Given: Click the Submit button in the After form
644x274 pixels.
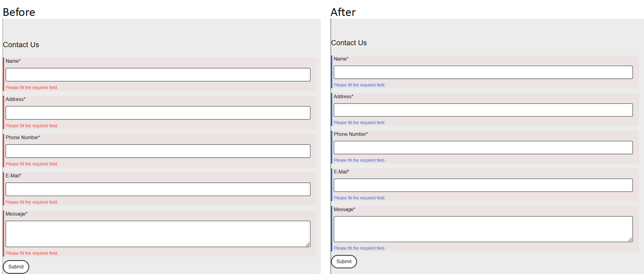Looking at the screenshot, I should click(344, 262).
